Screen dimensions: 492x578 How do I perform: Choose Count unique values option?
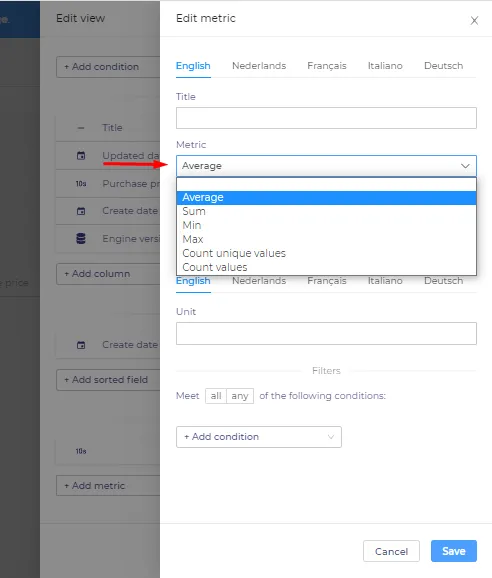pos(326,254)
